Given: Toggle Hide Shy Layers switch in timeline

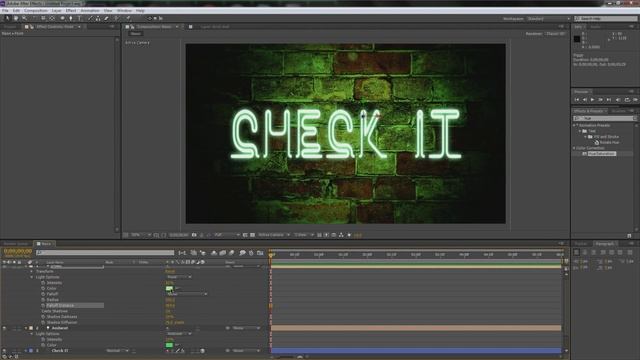Looking at the screenshot, I should coord(213,253).
